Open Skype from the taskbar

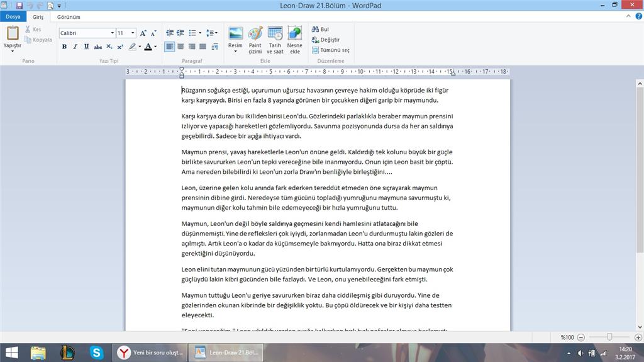(x=96, y=353)
